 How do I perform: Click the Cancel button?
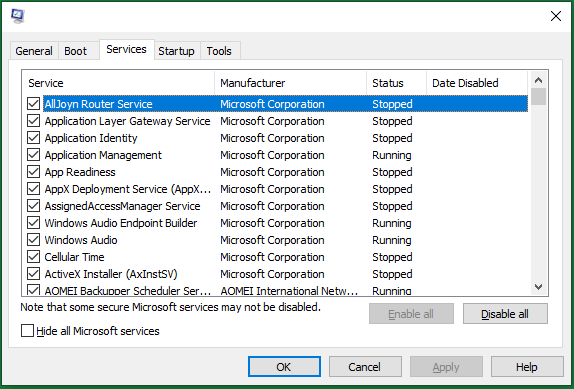tap(365, 367)
